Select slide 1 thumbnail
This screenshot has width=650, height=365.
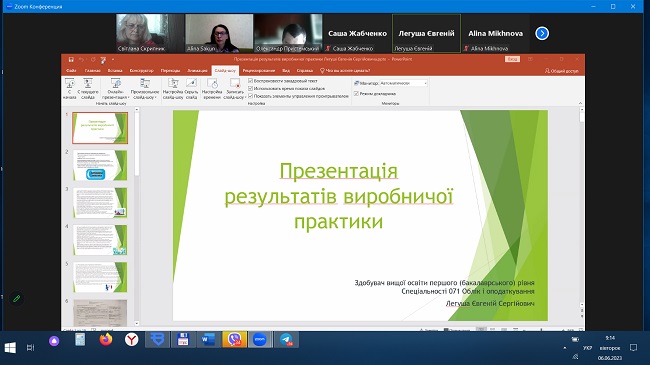click(100, 128)
